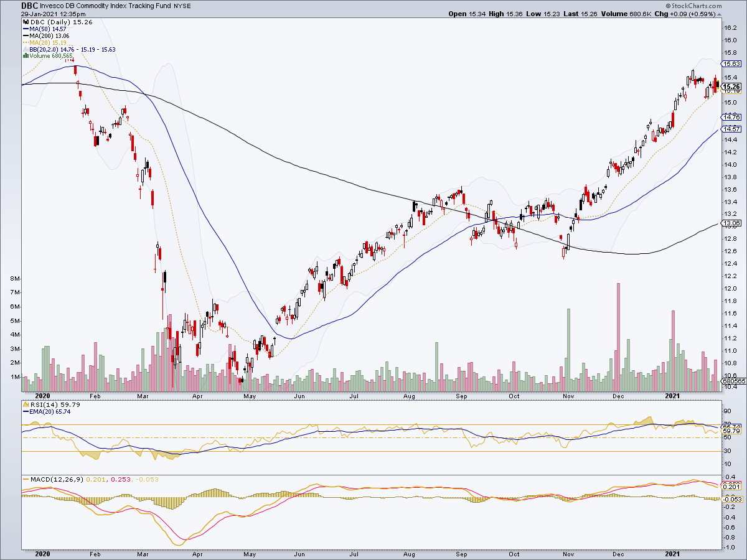Click the orange line marker beside MACD(12,26,9)
This screenshot has height=560, width=747.
coord(26,479)
